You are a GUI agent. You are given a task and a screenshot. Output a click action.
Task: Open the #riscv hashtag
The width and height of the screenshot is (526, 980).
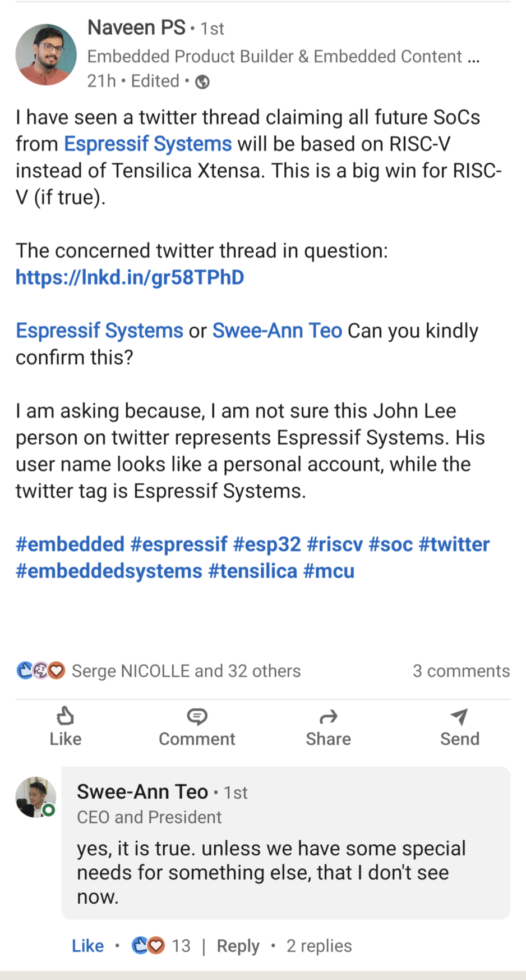point(335,544)
